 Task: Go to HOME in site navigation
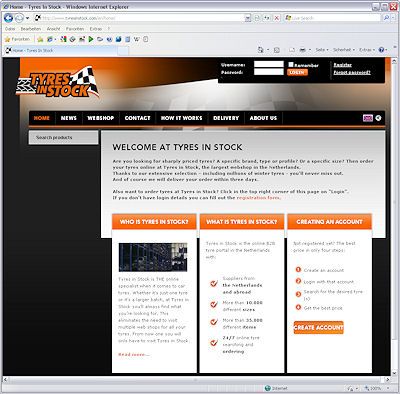pyautogui.click(x=42, y=118)
